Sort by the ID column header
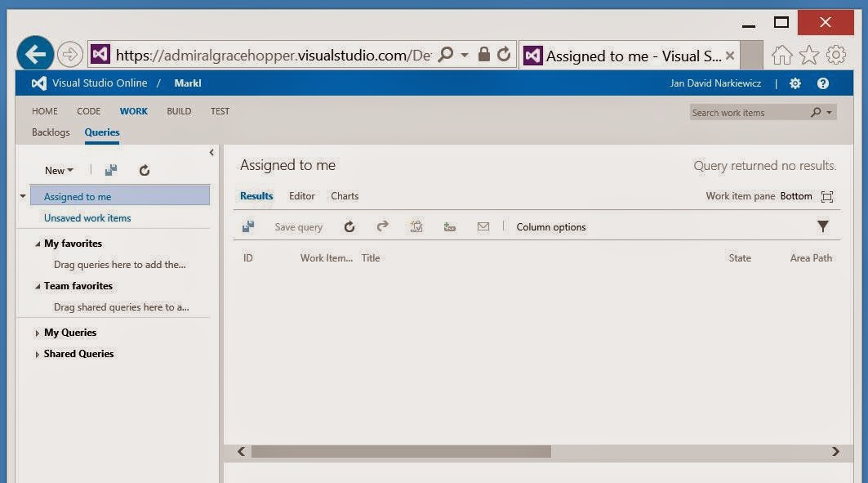Image resolution: width=868 pixels, height=483 pixels. [x=248, y=258]
